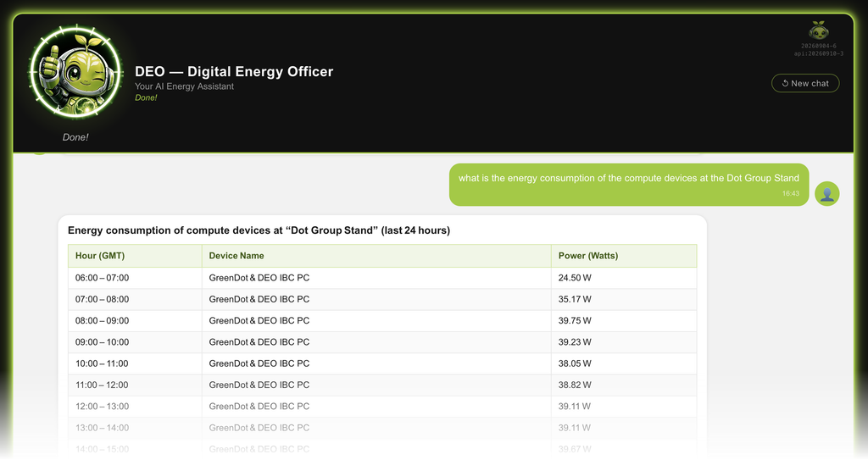Click the green 'Done!' status under the subtitle
Image resolution: width=868 pixels, height=460 pixels.
tap(146, 97)
